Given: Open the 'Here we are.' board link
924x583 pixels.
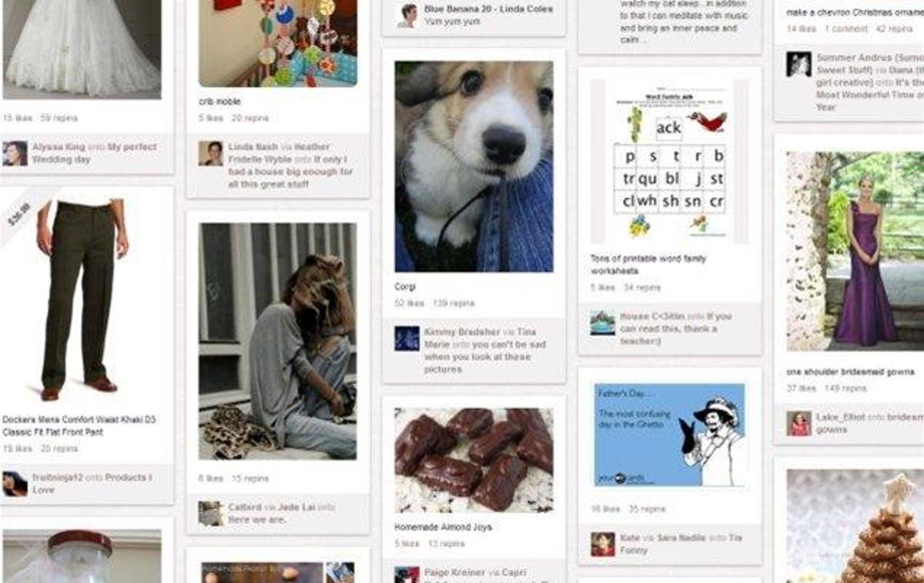Looking at the screenshot, I should 257,520.
